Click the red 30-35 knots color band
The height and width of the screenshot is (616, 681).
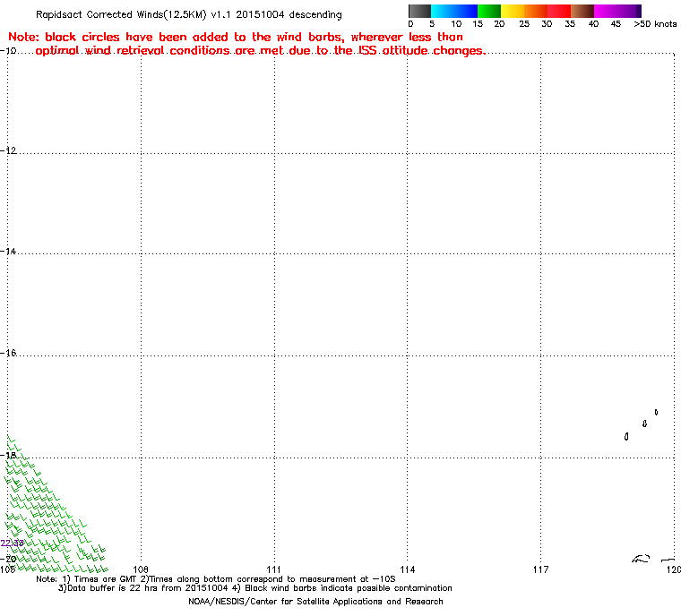click(x=559, y=11)
